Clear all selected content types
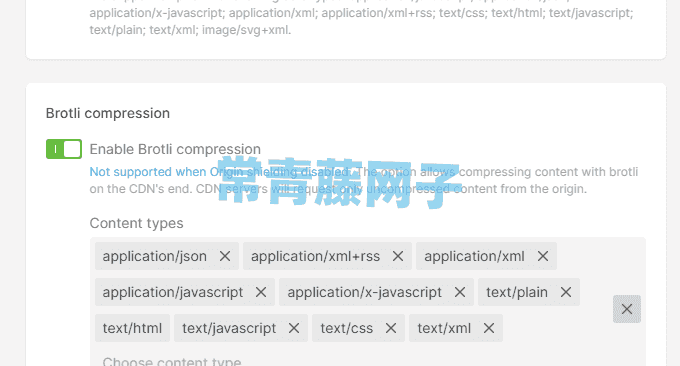 [x=627, y=309]
